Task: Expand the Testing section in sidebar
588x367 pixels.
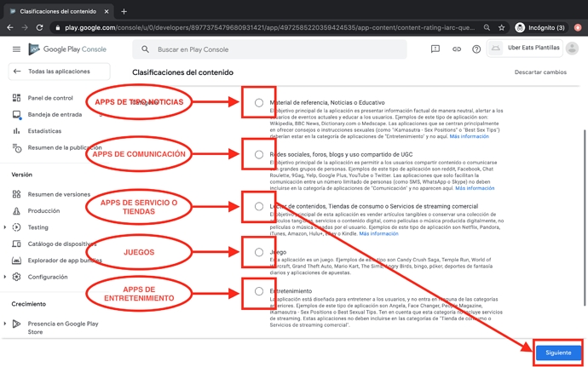Action: [6, 227]
